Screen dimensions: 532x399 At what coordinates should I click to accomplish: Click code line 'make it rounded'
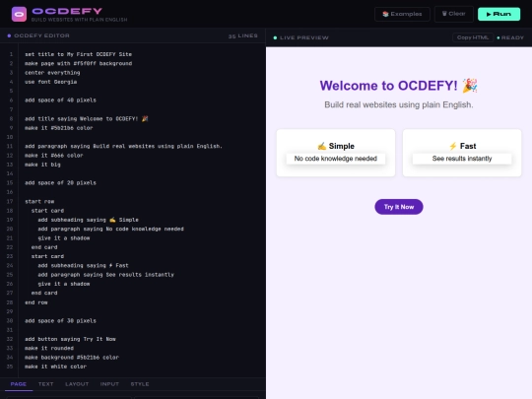point(49,348)
